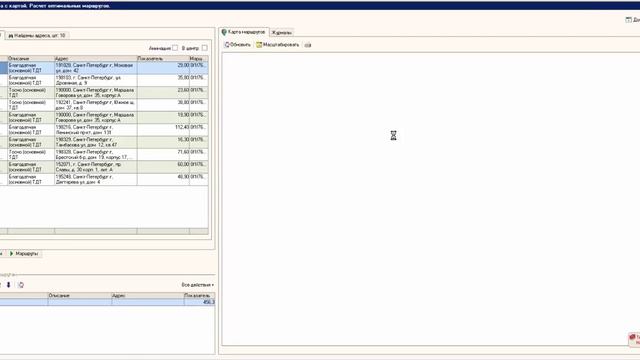Click Описание column header in lower routes table
Viewport: 640px width, 360px height.
(80, 295)
